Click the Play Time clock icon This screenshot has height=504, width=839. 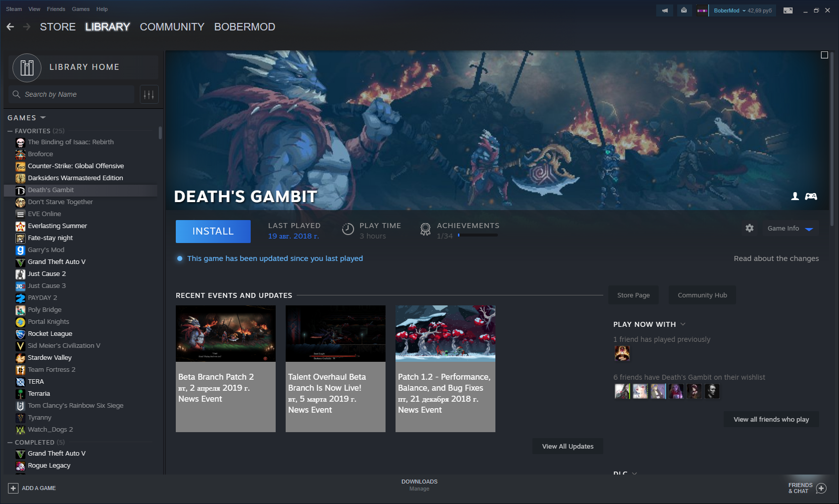point(348,229)
